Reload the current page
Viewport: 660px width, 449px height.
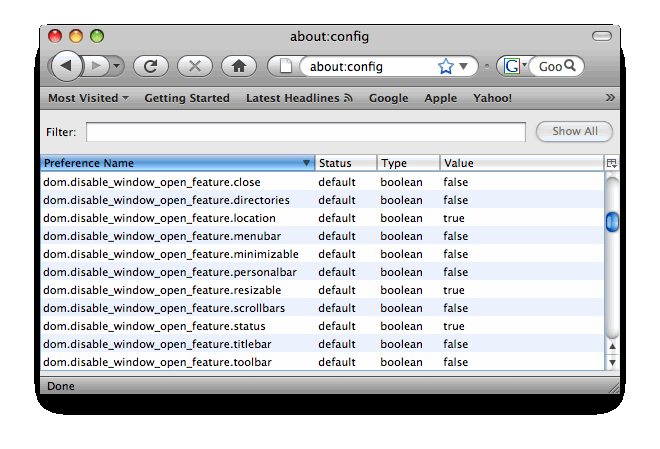[x=150, y=66]
